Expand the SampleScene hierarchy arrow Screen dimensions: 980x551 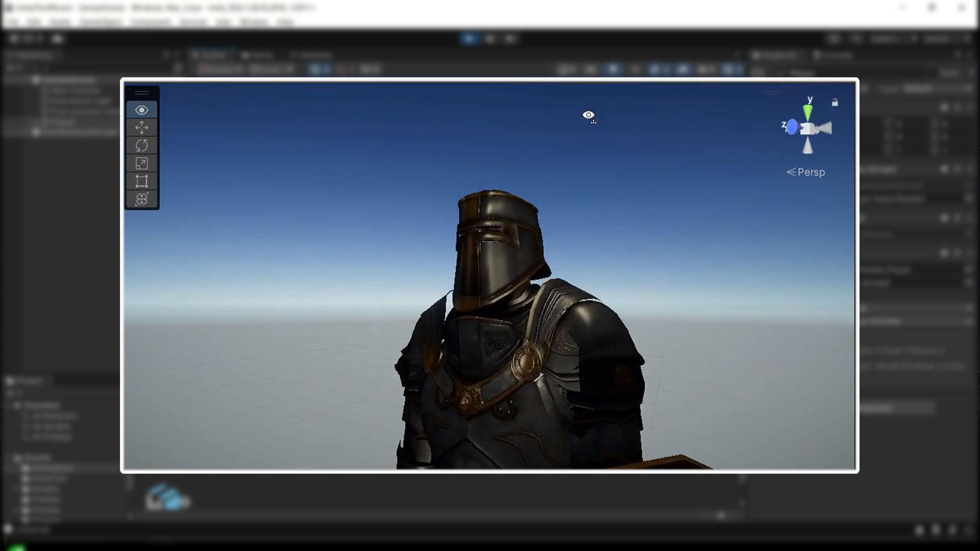tap(35, 80)
